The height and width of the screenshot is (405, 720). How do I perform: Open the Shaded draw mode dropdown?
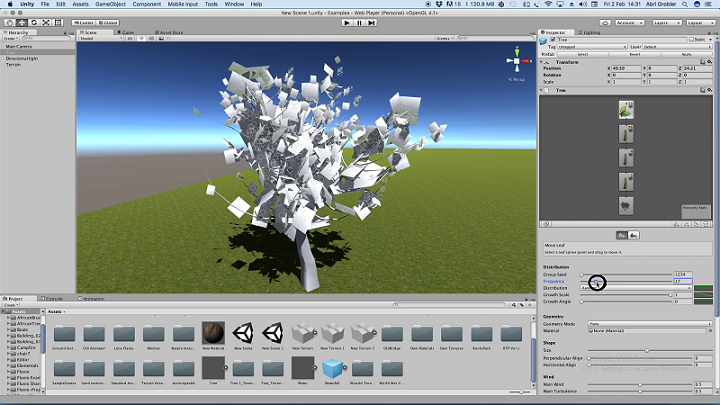(x=101, y=39)
